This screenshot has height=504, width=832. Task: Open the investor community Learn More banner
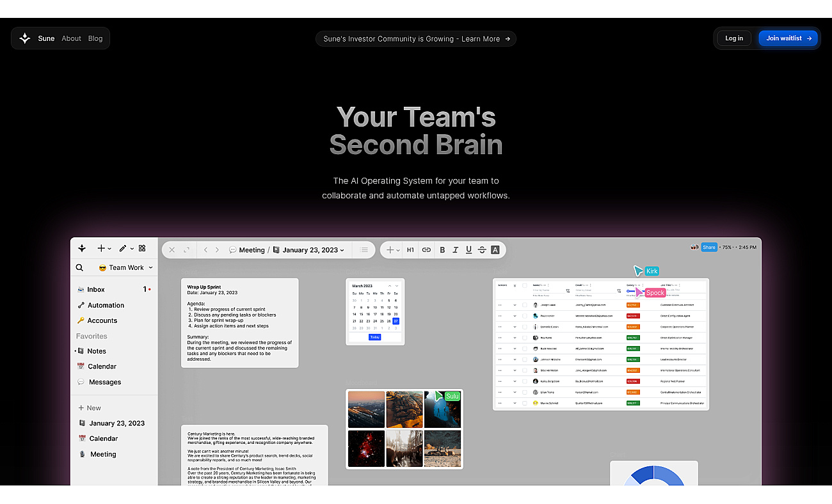(416, 39)
